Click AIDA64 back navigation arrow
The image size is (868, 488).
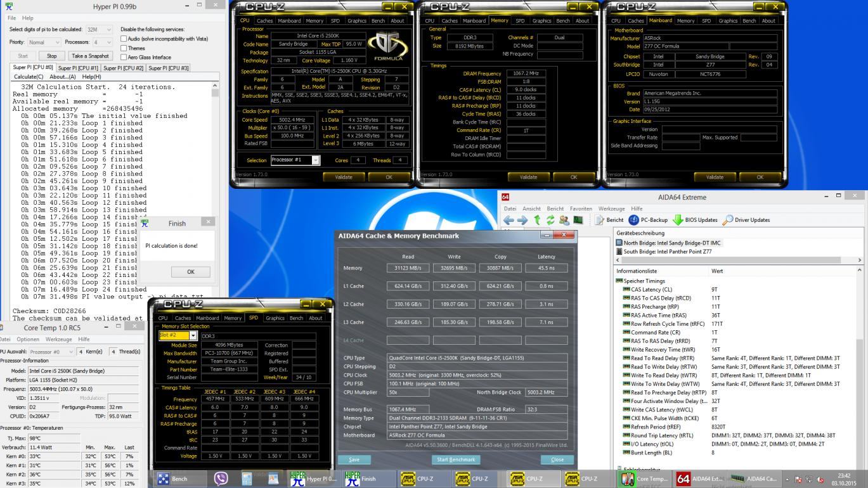(x=509, y=220)
